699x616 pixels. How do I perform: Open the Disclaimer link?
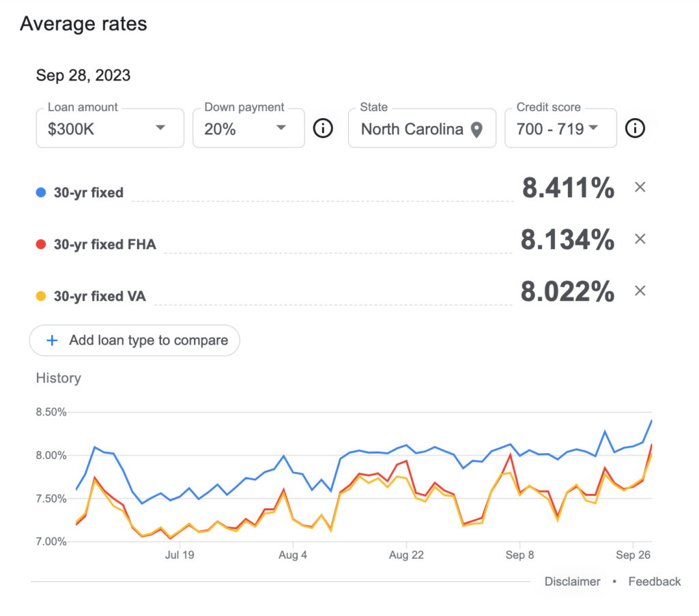tap(573, 582)
